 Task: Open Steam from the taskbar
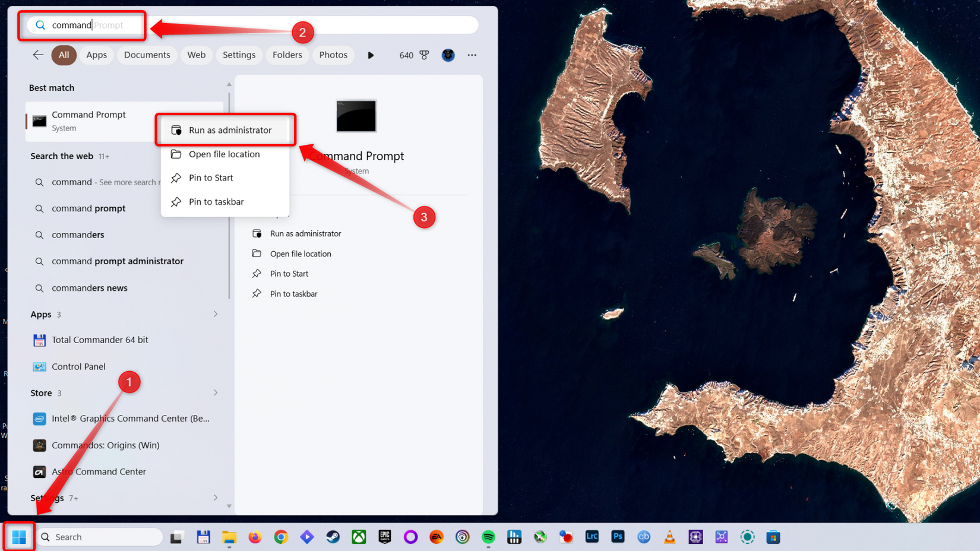click(333, 537)
